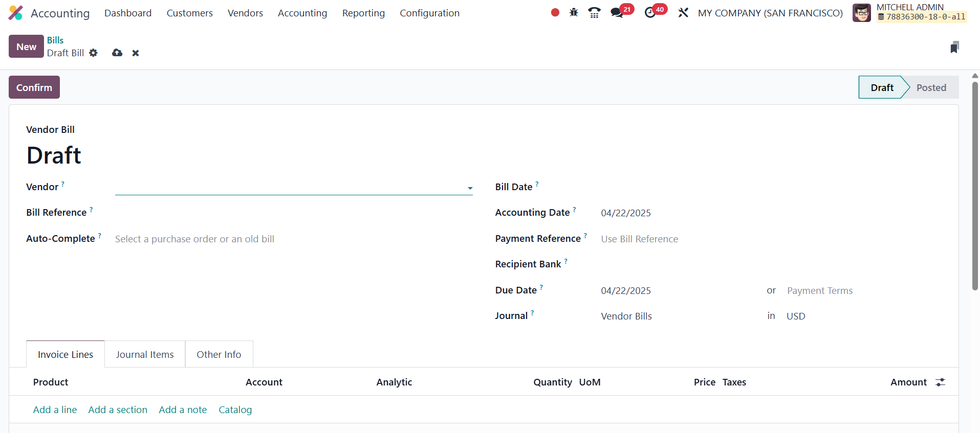Screen dimensions: 980x433
Task: Discard changes with the X icon
Action: 136,53
